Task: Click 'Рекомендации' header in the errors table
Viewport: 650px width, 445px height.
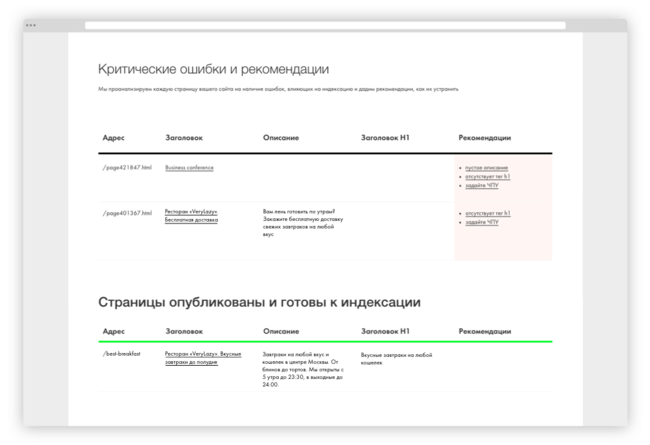Action: [x=484, y=136]
